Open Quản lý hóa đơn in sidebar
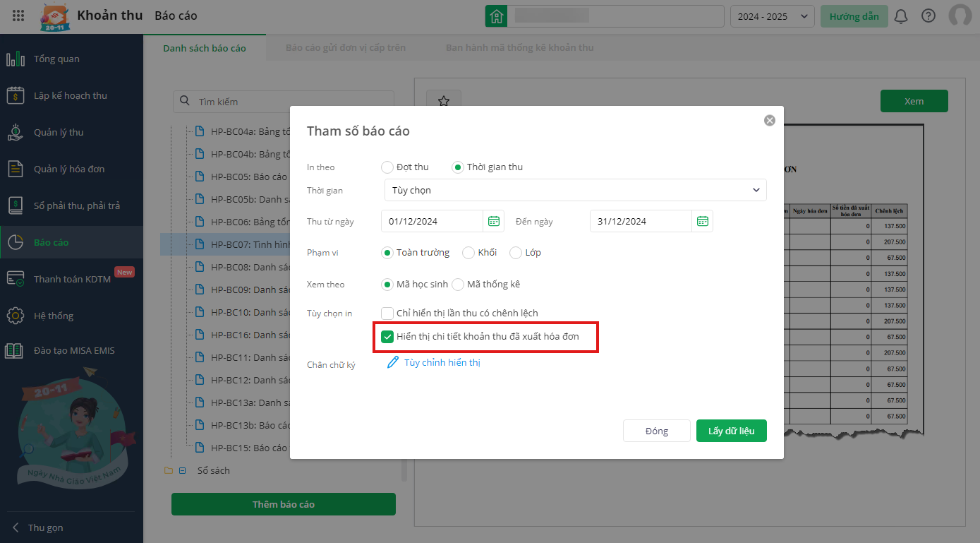 [x=68, y=169]
